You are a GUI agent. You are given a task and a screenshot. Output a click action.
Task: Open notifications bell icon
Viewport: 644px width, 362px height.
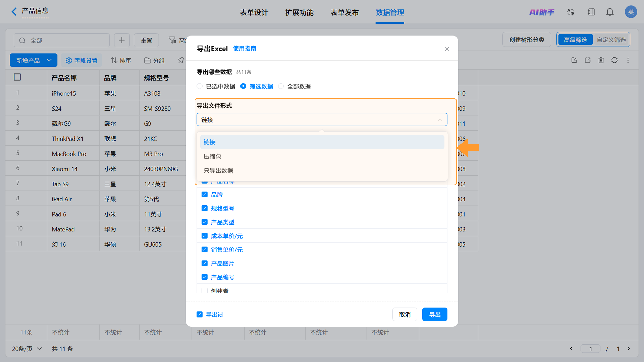[610, 12]
